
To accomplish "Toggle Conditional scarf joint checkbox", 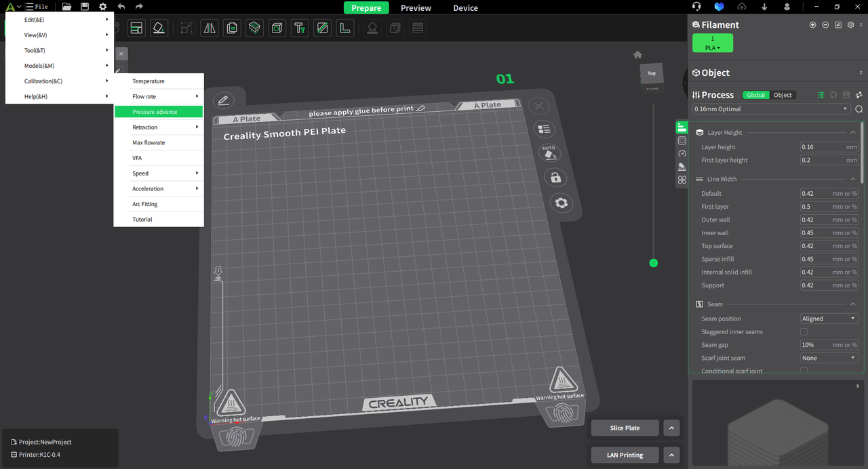I will 804,371.
